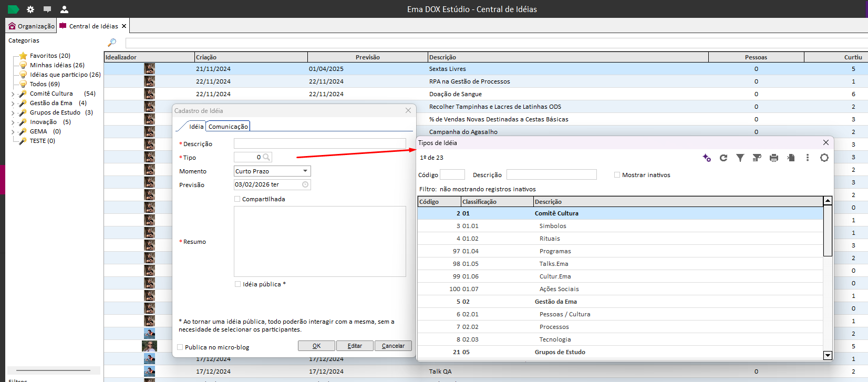The height and width of the screenshot is (382, 868).
Task: Toggle Mostrar inativos checkbox
Action: 617,175
